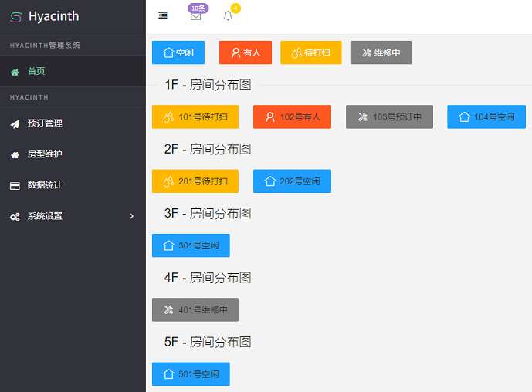532x392 pixels.
Task: Click the gray 维修中 legend button
Action: pos(381,52)
